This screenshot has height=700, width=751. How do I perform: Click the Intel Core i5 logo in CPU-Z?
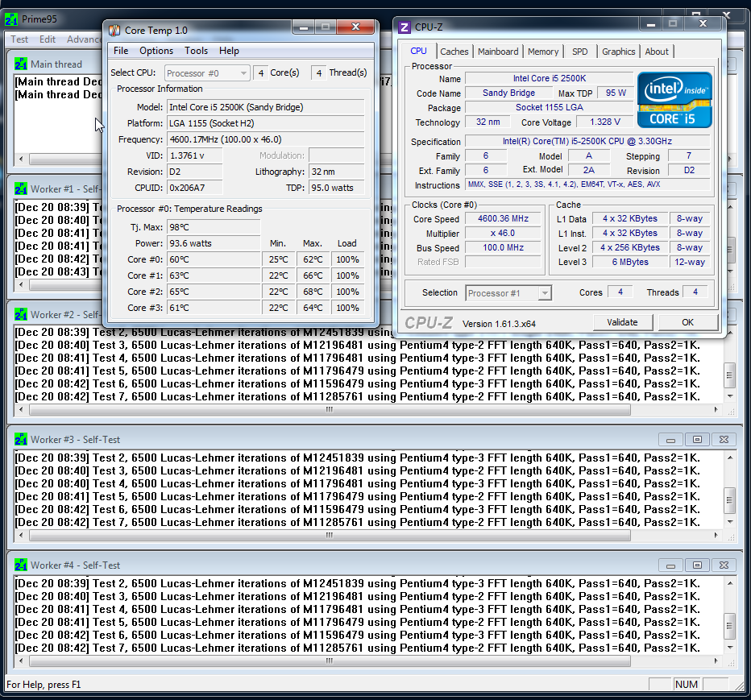coord(674,100)
